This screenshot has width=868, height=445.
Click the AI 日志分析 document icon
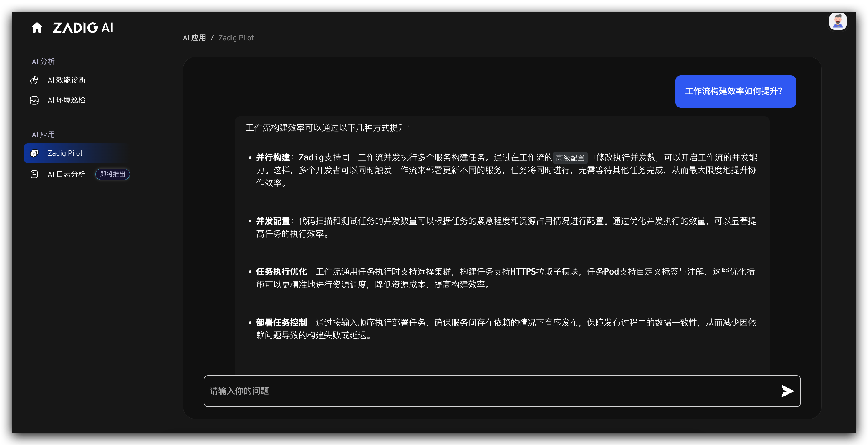coord(34,174)
